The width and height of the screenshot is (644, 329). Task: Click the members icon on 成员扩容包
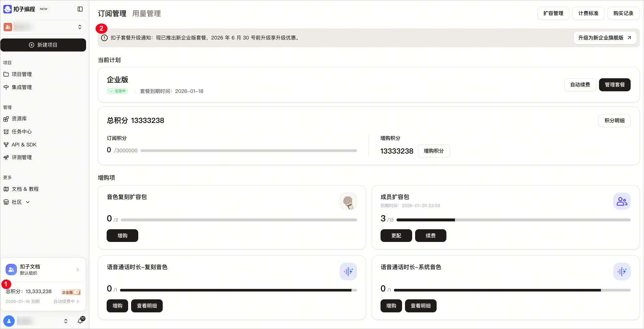pos(622,201)
